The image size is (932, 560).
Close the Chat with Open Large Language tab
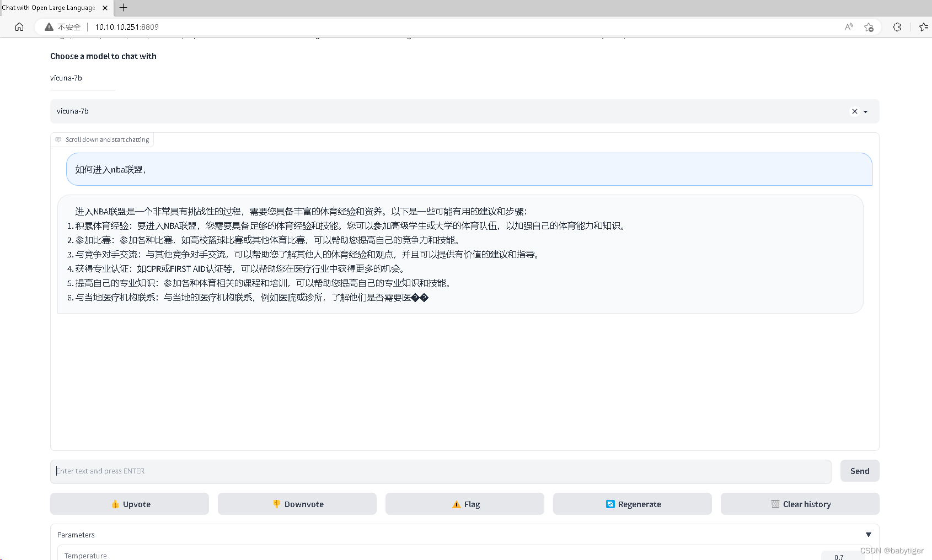(x=105, y=8)
